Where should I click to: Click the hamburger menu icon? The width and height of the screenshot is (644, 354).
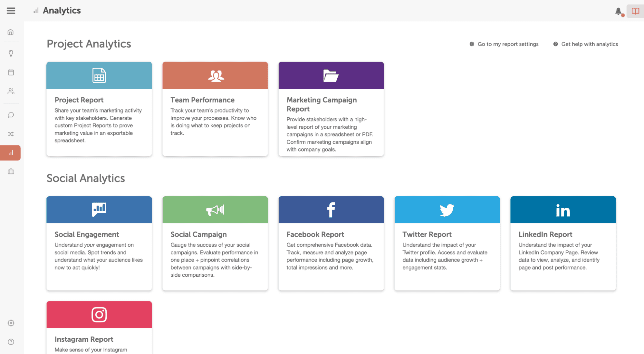tap(11, 10)
